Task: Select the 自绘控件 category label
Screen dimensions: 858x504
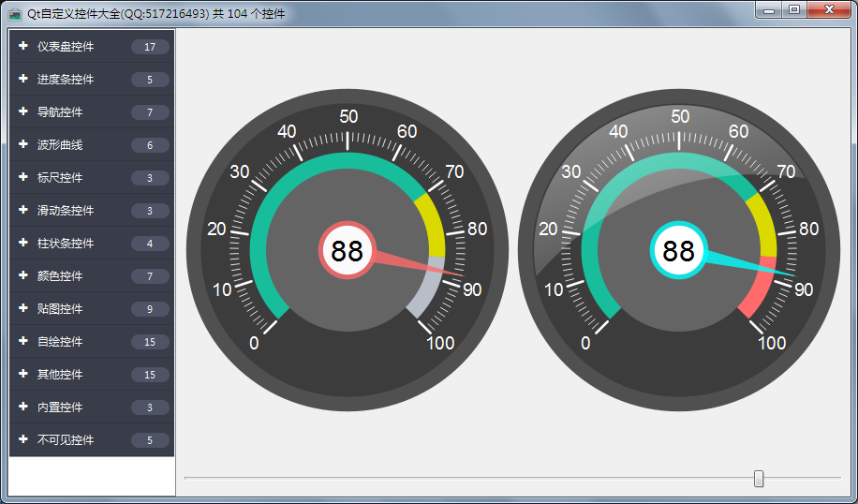Action: click(x=60, y=342)
